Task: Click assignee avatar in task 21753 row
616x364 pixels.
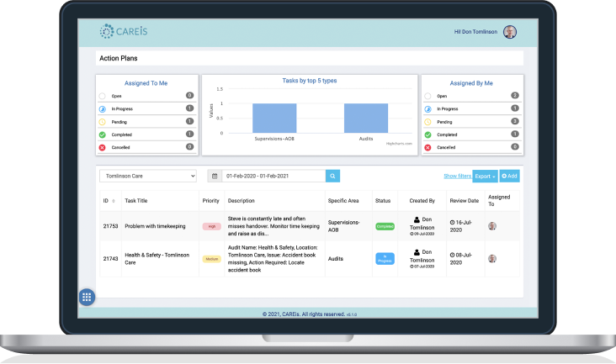Action: (492, 226)
